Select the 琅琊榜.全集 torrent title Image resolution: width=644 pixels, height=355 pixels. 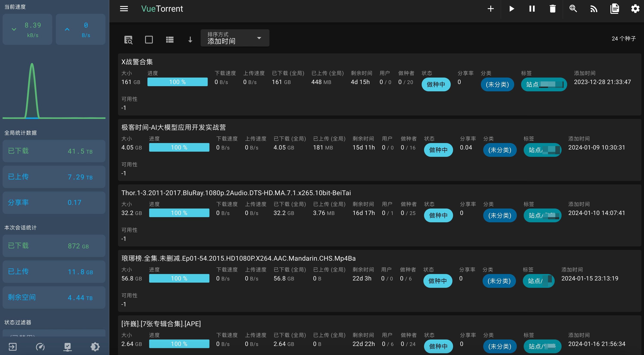238,258
